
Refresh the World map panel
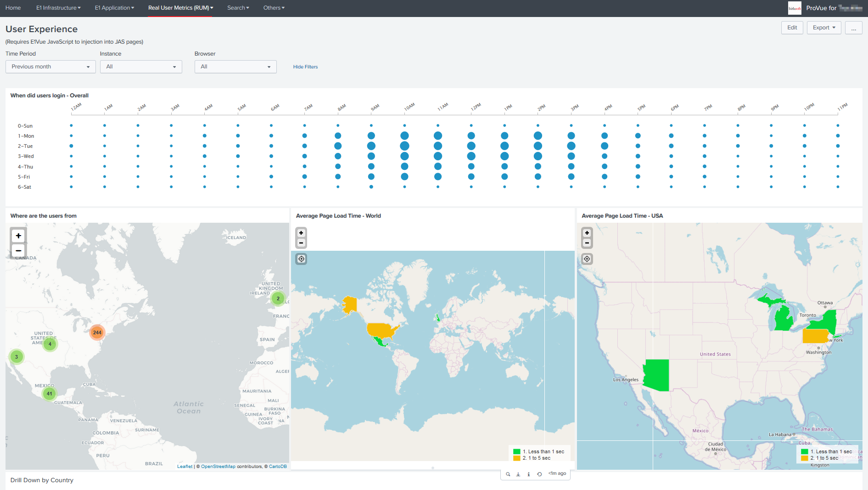point(539,474)
